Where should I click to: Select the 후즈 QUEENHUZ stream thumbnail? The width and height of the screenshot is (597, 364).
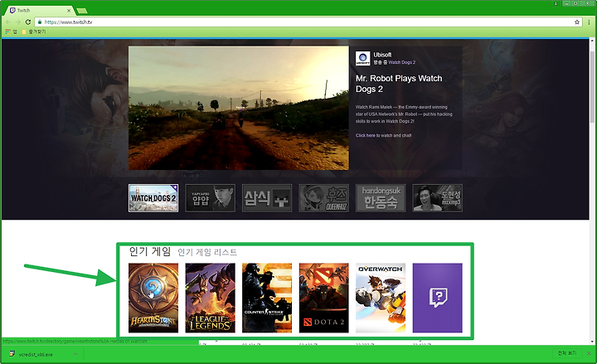pos(323,198)
